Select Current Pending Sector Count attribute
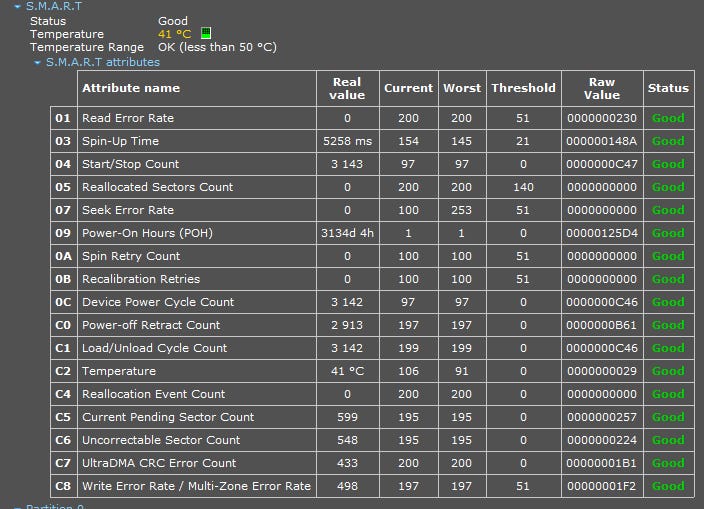The width and height of the screenshot is (704, 509). 168,417
